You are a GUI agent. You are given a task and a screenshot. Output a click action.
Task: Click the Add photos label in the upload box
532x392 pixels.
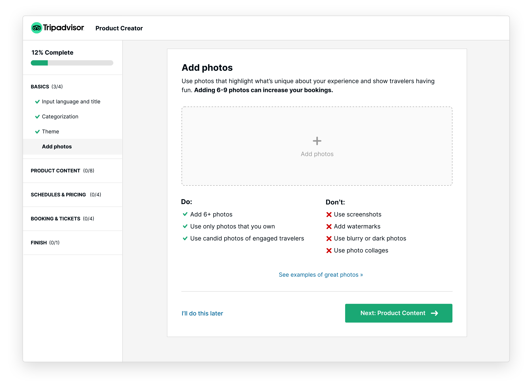(x=317, y=154)
